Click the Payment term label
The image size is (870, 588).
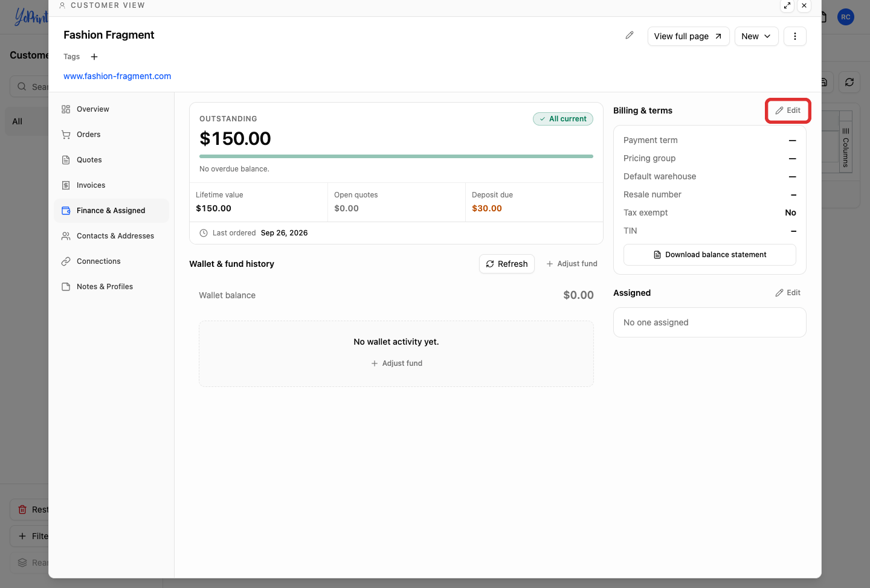[651, 140]
